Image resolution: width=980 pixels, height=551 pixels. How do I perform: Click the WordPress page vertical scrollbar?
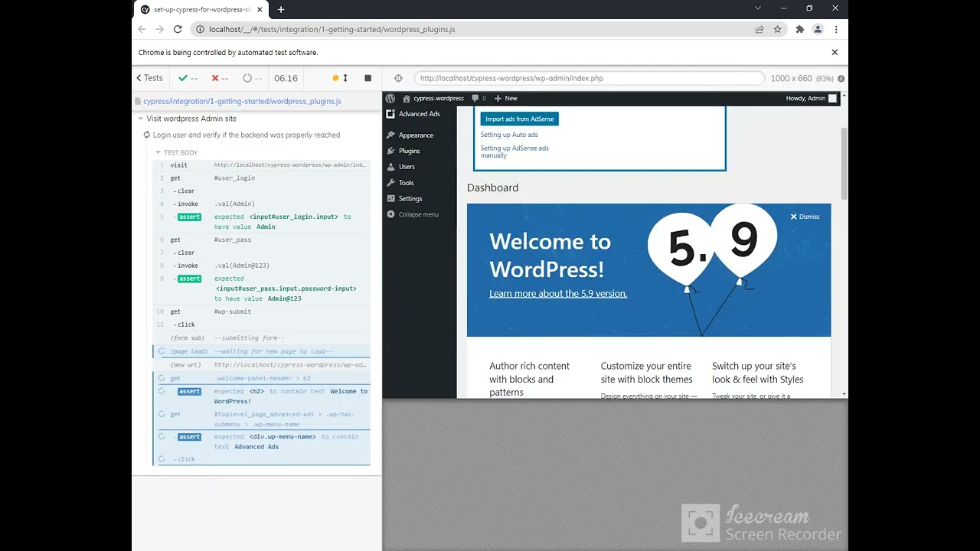pos(844,164)
